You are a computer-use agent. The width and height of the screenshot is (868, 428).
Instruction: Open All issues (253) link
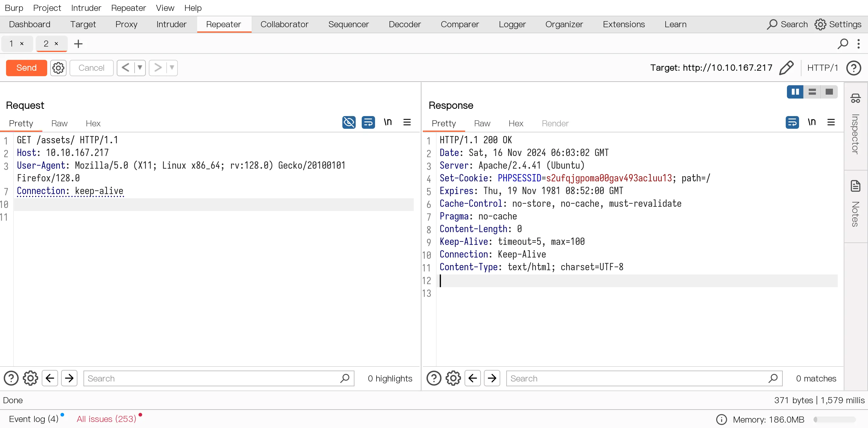click(x=106, y=419)
